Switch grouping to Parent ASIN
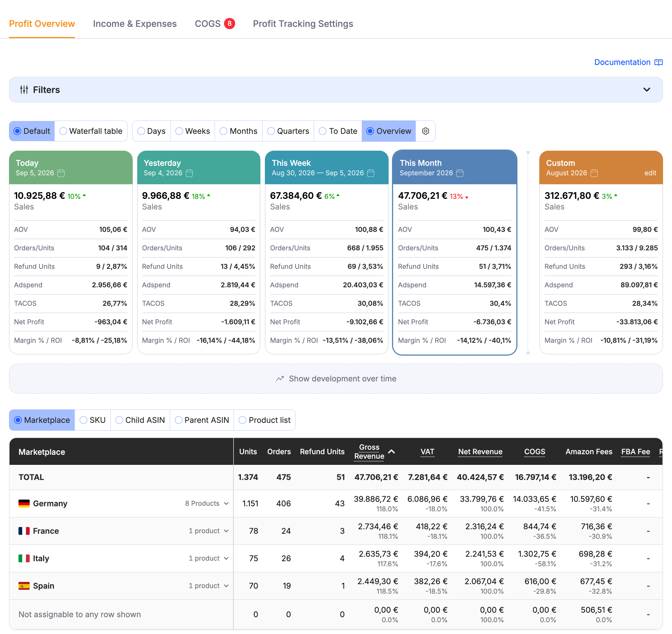Viewport: 672px width, 634px height. pyautogui.click(x=202, y=420)
